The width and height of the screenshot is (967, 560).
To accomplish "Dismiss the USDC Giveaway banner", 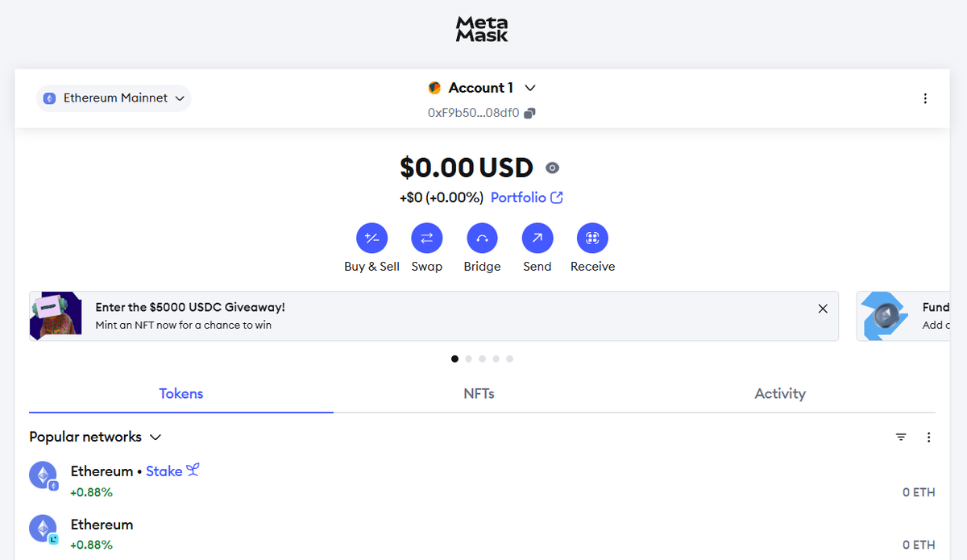I will [823, 309].
